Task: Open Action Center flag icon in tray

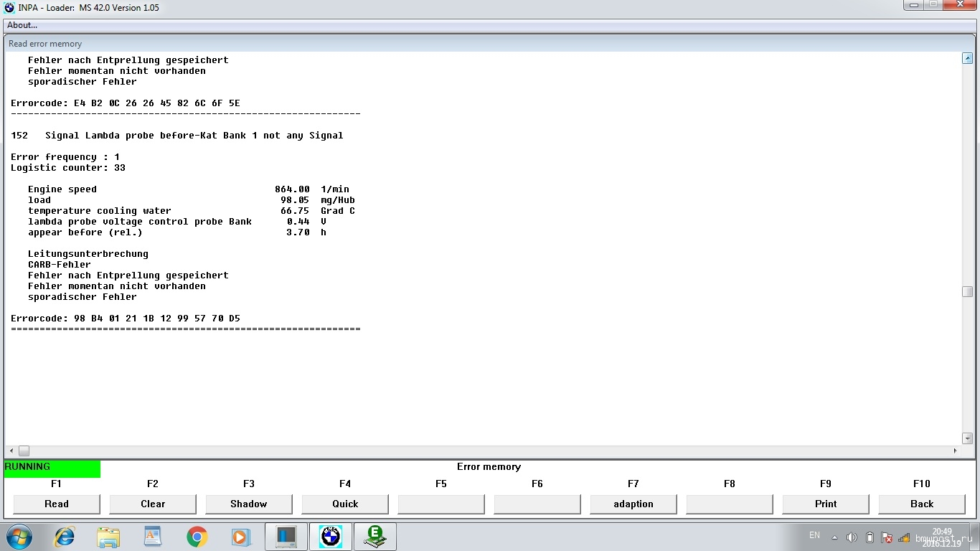Action: tap(887, 537)
